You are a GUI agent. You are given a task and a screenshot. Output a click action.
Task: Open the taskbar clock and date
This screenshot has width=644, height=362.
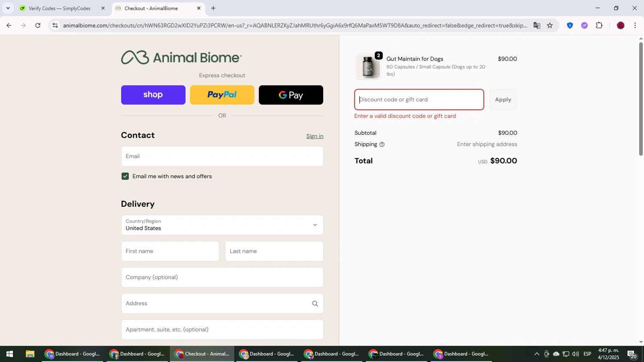click(608, 354)
